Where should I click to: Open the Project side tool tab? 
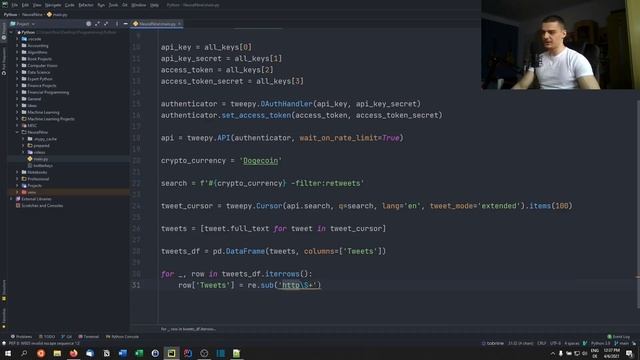coord(4,32)
